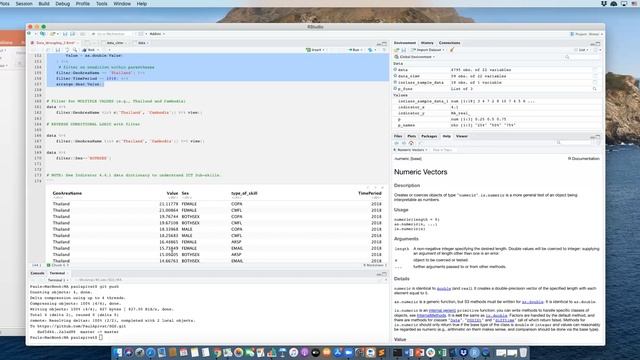Click the Help search field
This screenshot has width=640, height=360.
point(576,142)
